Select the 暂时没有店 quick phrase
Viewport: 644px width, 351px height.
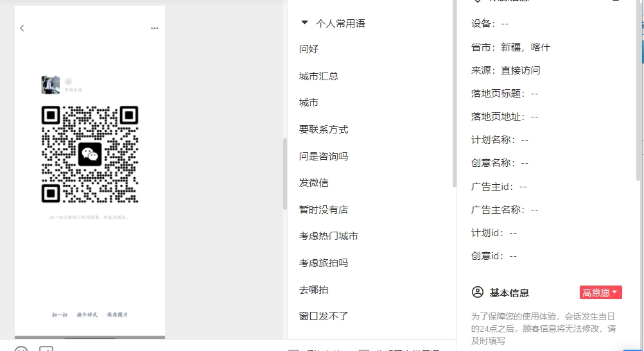tap(324, 209)
